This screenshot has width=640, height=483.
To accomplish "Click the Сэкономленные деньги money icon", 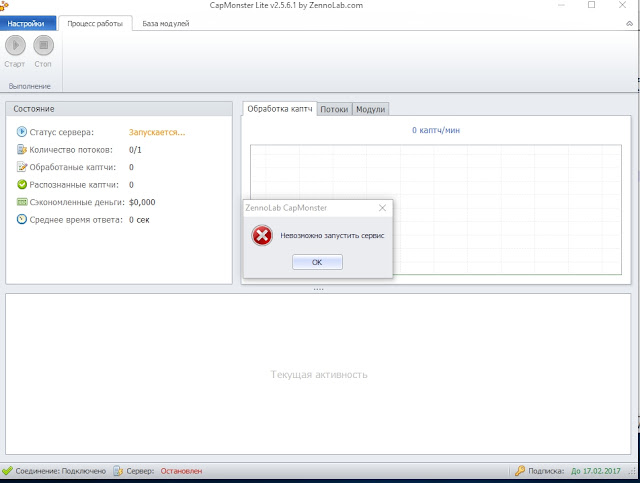I will [x=22, y=202].
